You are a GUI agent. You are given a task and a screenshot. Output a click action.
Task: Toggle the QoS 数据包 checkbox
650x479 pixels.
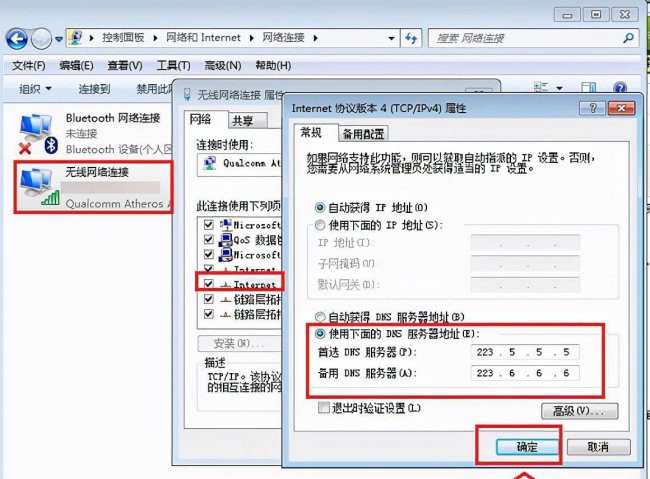click(x=209, y=240)
